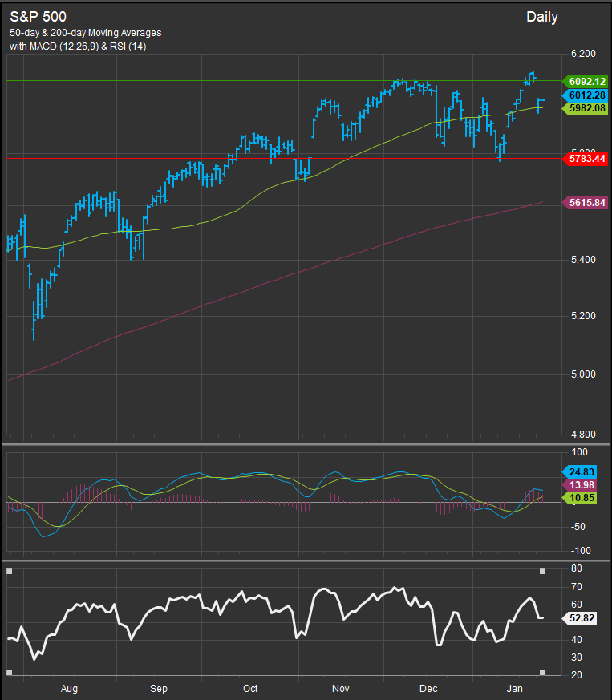This screenshot has width=612, height=700.
Task: Select the 5783.44 red support price tag
Action: click(x=586, y=159)
